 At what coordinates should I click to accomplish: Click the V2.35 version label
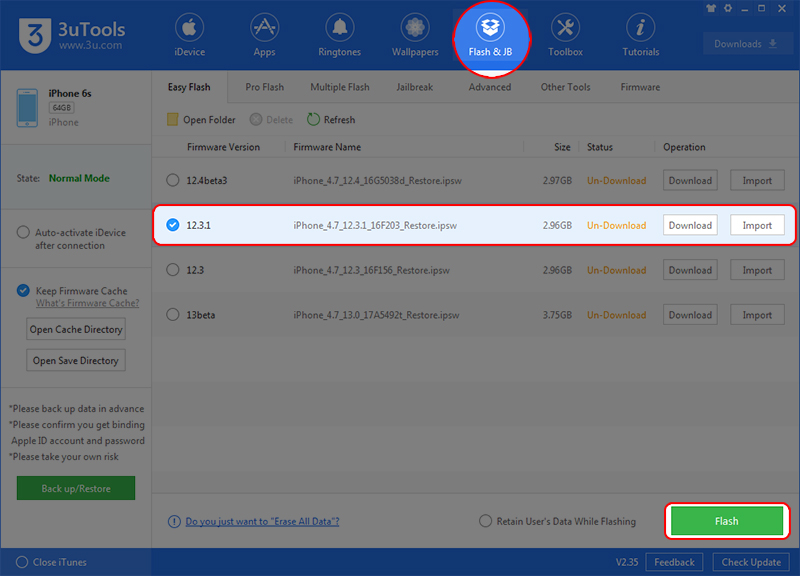627,562
